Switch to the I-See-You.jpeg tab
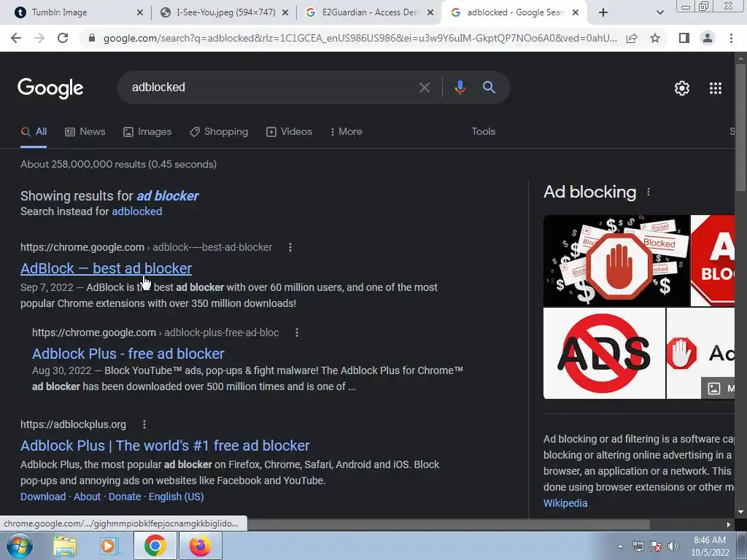The height and width of the screenshot is (560, 747). pos(224,12)
